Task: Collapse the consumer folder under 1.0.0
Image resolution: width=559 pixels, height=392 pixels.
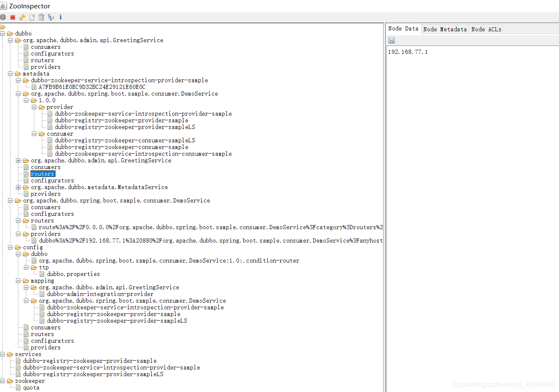Action: coord(34,134)
